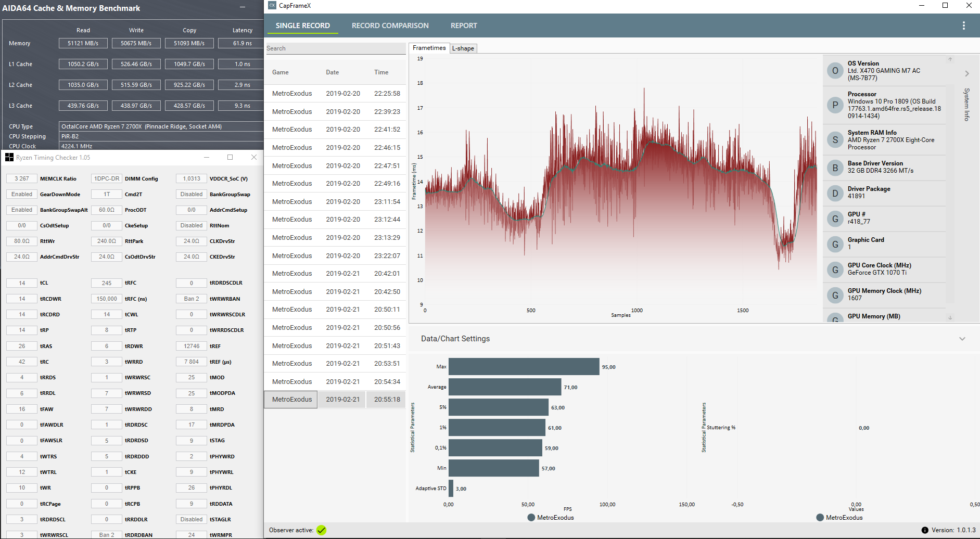This screenshot has height=539, width=980.
Task: Click the Base Driver Version 'B' icon
Action: [x=835, y=168]
